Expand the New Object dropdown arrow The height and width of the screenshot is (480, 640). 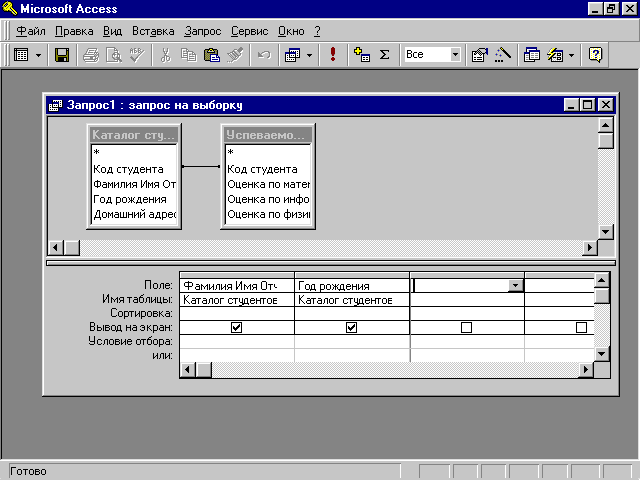tap(571, 55)
